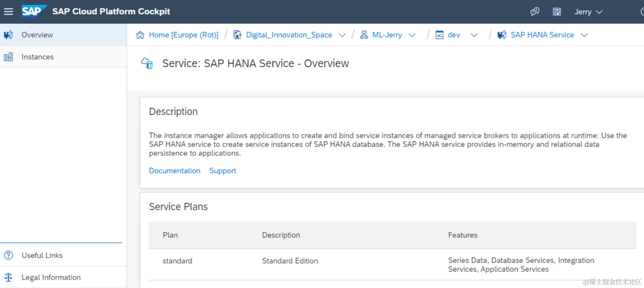Click the Instances sidebar icon
This screenshot has width=644, height=288.
point(8,57)
